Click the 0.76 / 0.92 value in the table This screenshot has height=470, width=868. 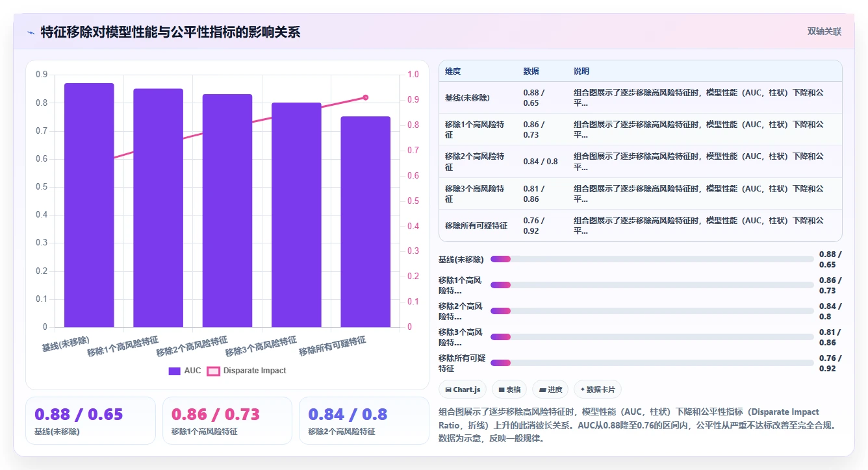tap(534, 226)
